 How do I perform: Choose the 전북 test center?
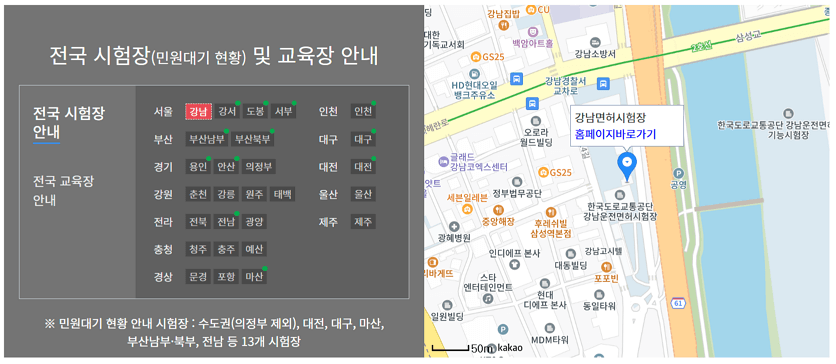point(198,222)
